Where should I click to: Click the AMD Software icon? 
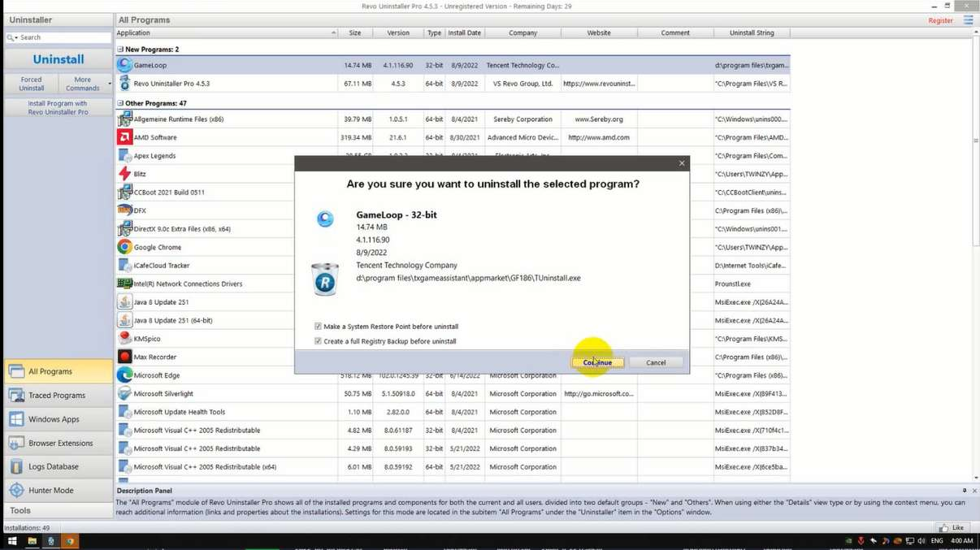[x=124, y=137]
